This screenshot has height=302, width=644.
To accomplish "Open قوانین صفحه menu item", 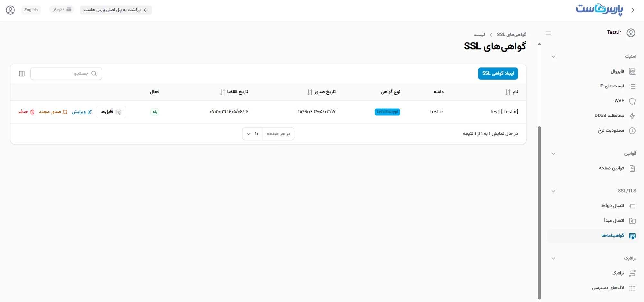I will [x=593, y=168].
